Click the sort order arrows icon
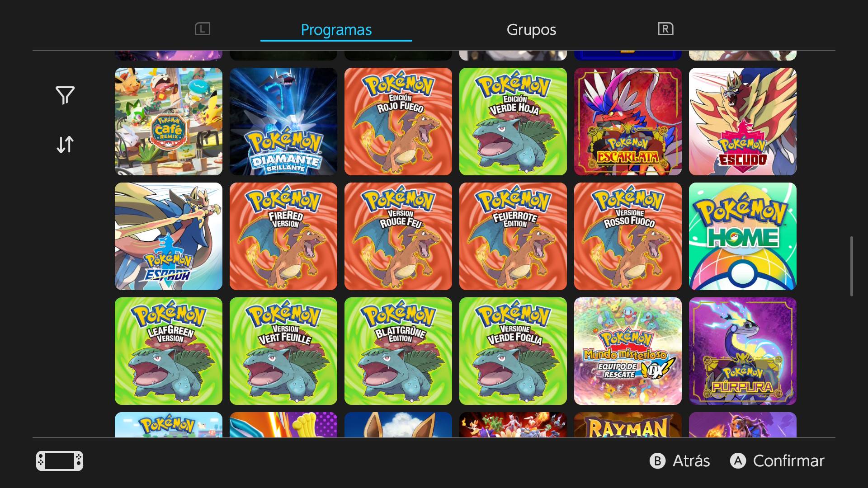This screenshot has width=868, height=488. point(65,145)
